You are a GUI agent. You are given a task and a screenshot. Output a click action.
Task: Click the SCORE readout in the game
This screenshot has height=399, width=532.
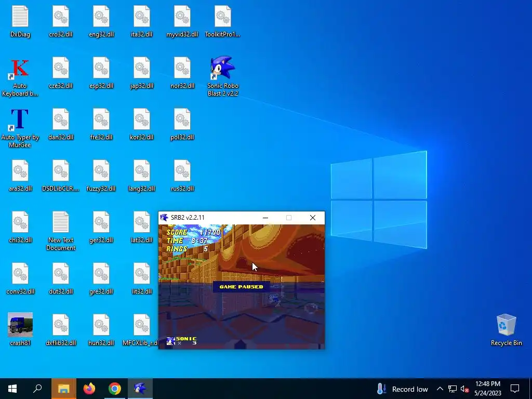pyautogui.click(x=193, y=232)
